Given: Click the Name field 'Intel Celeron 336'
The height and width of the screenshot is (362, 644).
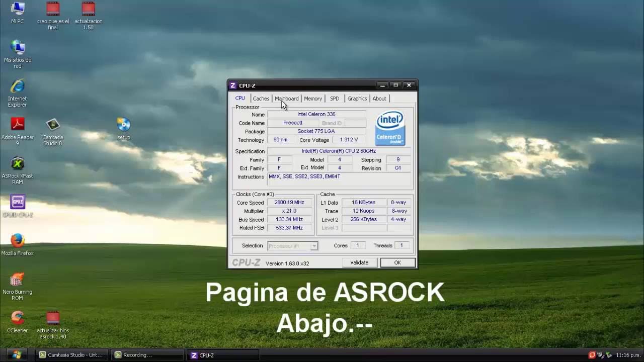Looking at the screenshot, I should point(316,115).
